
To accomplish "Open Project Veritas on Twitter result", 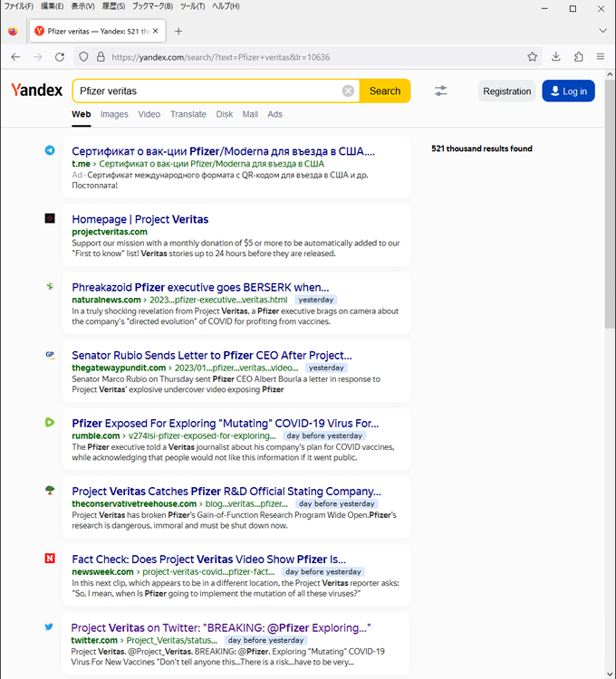I will (x=221, y=627).
